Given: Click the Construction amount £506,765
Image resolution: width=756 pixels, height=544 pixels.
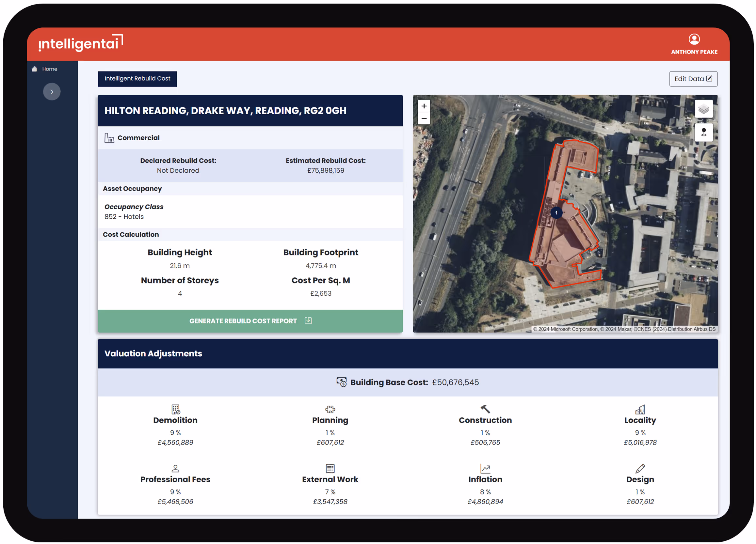Looking at the screenshot, I should (x=485, y=443).
